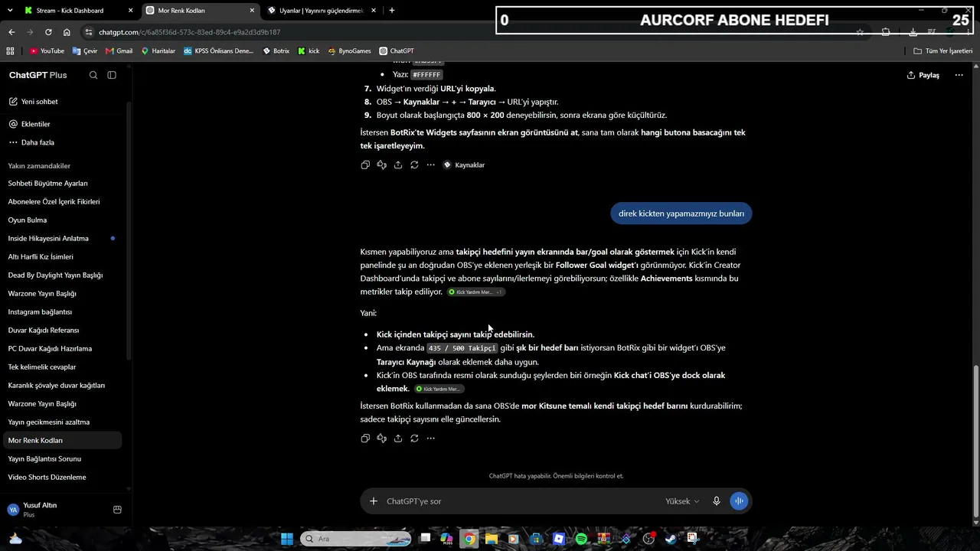Go to the browser home page
980x551 pixels.
tap(67, 32)
